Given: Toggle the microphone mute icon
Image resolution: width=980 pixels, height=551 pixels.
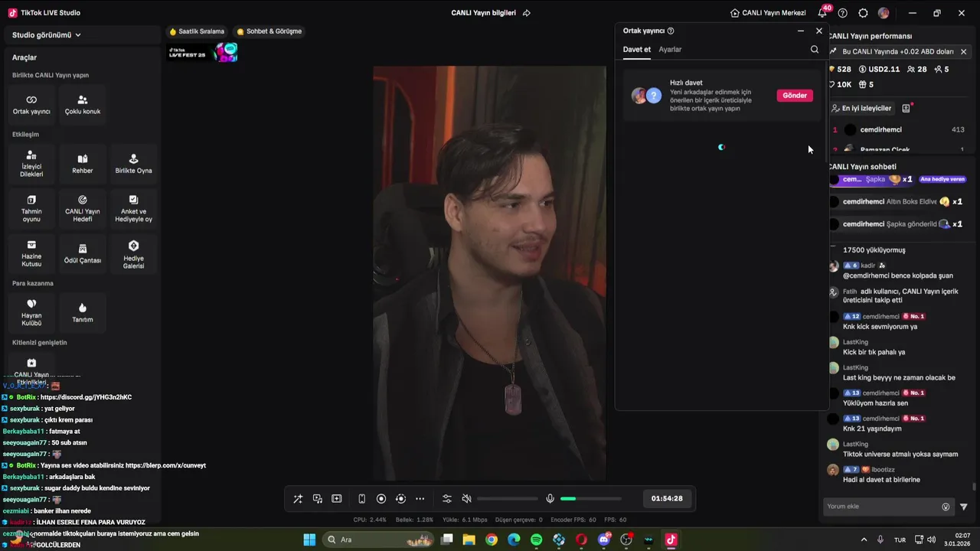Looking at the screenshot, I should point(550,499).
